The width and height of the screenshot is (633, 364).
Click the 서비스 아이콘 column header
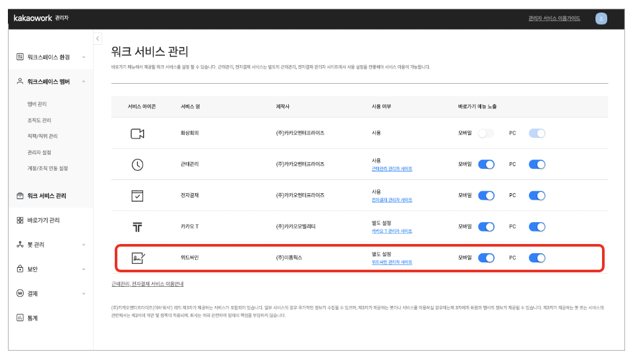click(x=142, y=107)
